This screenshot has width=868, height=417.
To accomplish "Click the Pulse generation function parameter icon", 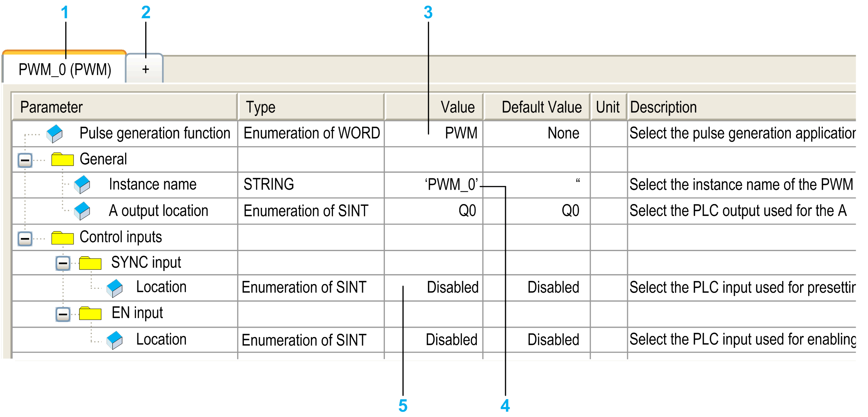I will pos(53,133).
